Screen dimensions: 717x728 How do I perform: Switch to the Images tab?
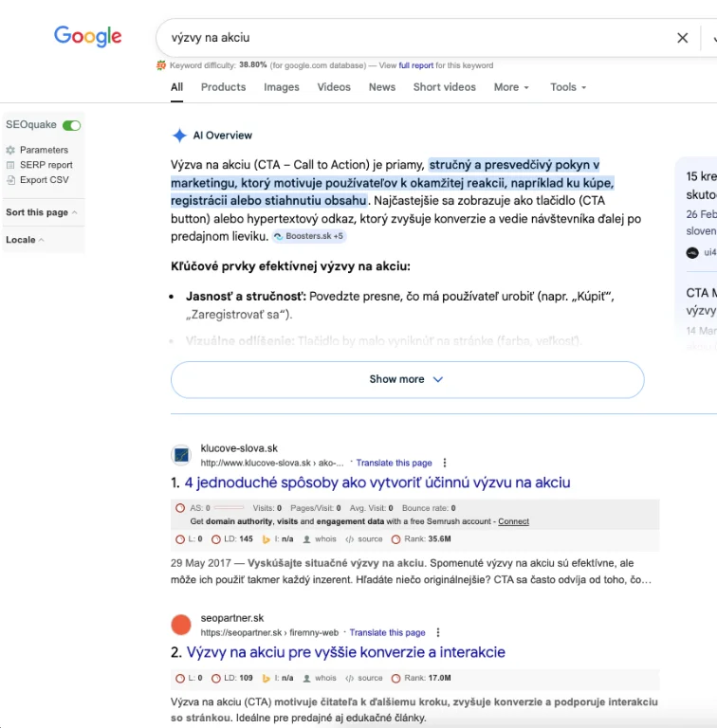pos(281,87)
